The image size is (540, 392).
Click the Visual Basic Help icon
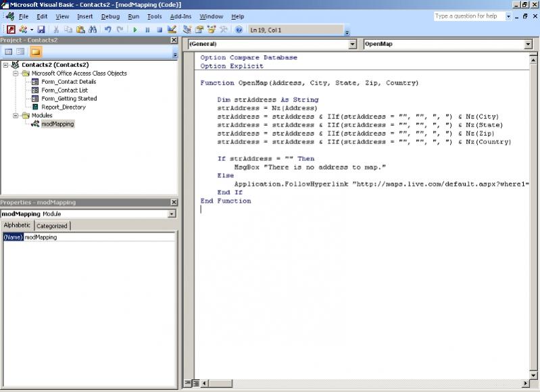click(239, 30)
